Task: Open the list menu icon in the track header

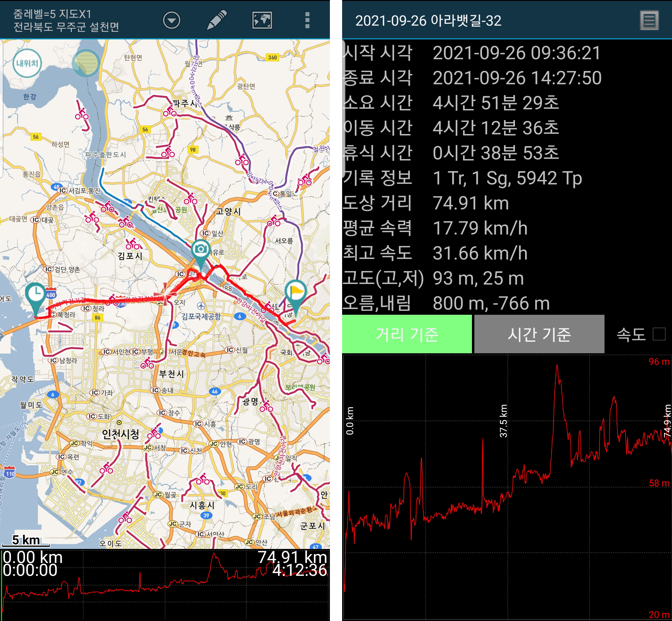Action: click(649, 20)
